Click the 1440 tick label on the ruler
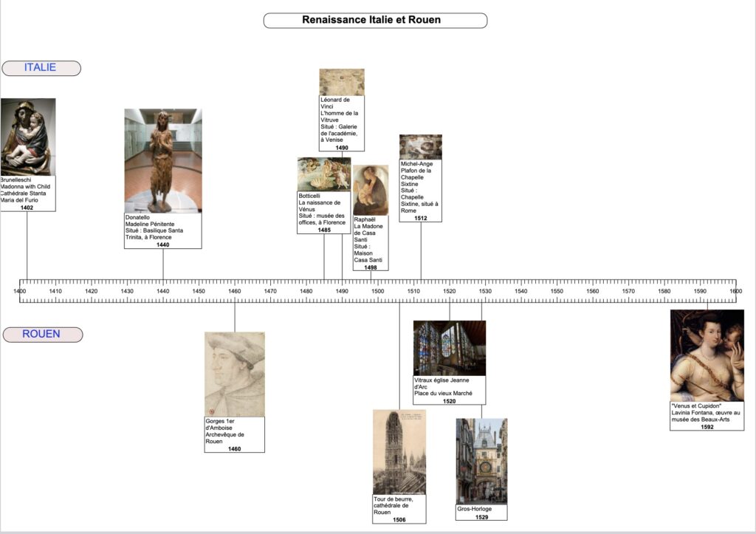Viewport: 756px width, 534px height. [163, 291]
